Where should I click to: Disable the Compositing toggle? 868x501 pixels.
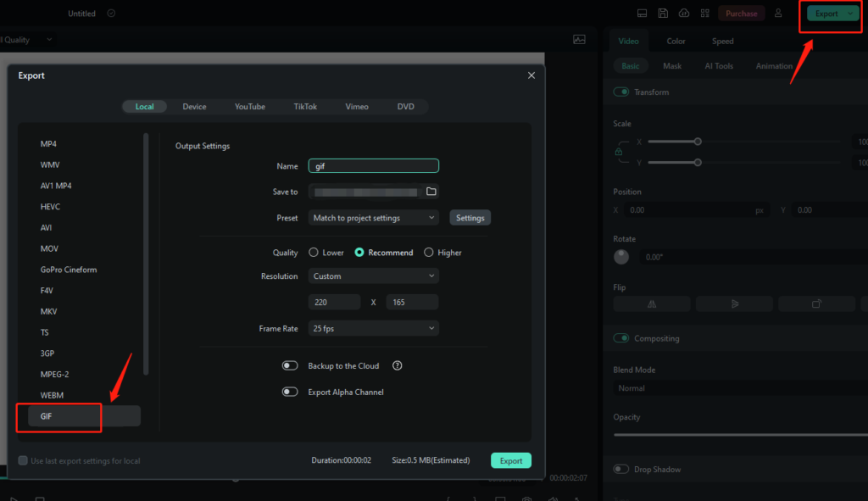[620, 337]
